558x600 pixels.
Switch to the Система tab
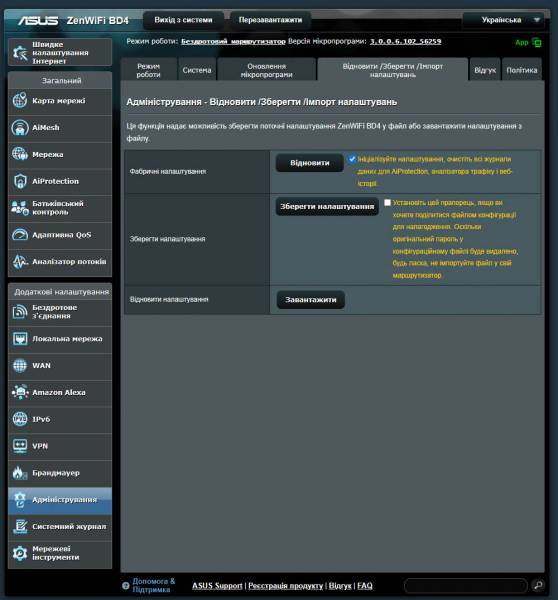(x=197, y=70)
